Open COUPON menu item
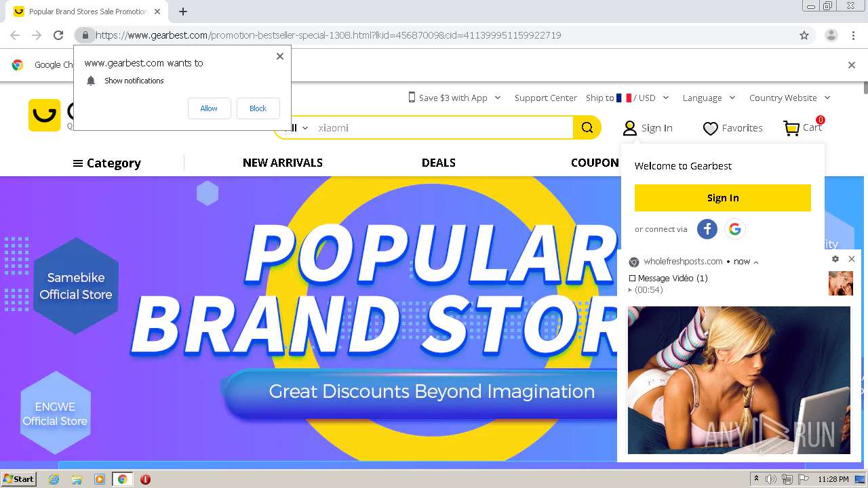Viewport: 868px width, 488px height. (595, 163)
